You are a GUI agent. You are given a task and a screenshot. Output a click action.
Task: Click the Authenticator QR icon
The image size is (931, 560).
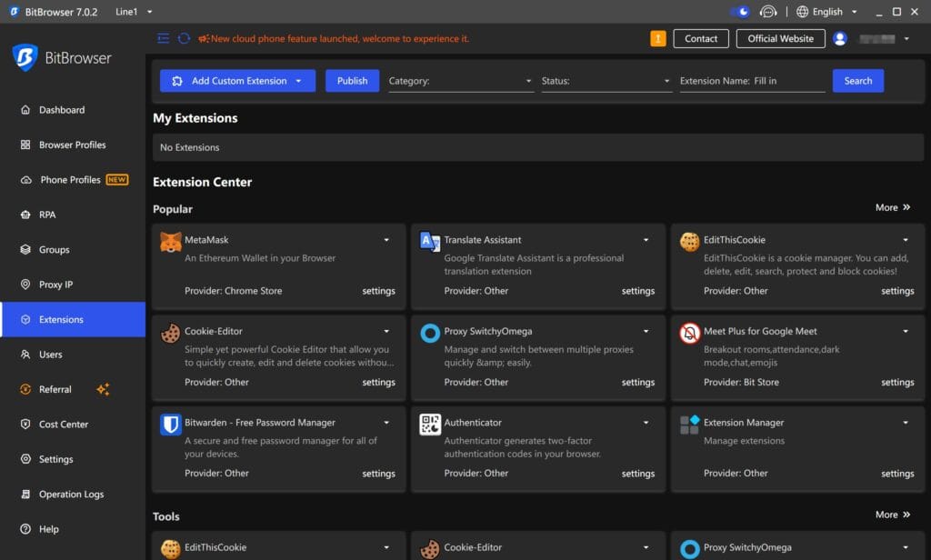430,425
